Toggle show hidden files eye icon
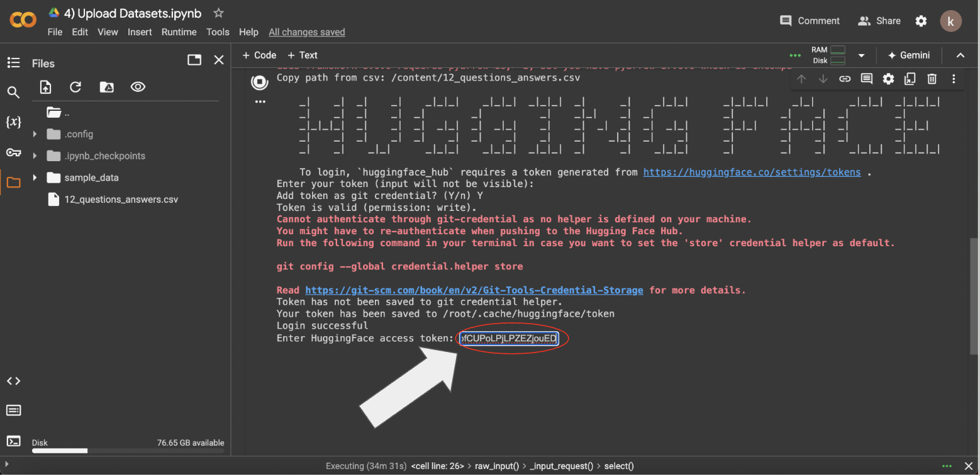The image size is (980, 476). coord(138,88)
